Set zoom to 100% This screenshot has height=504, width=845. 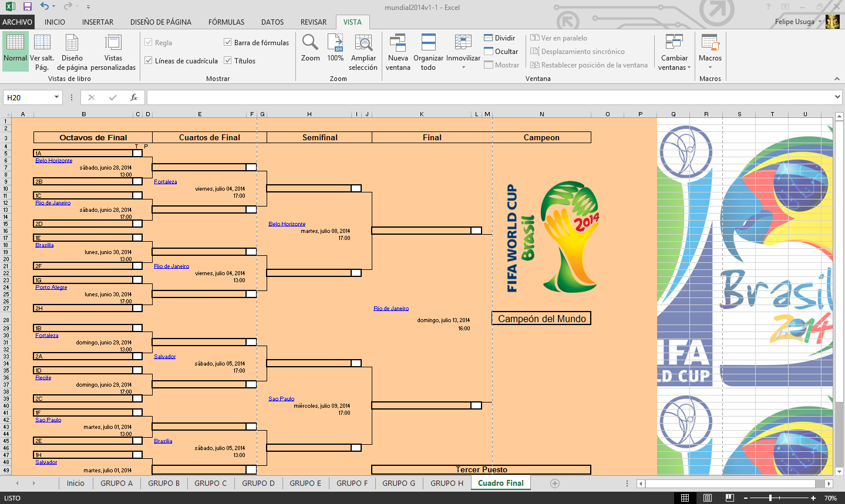[x=335, y=47]
